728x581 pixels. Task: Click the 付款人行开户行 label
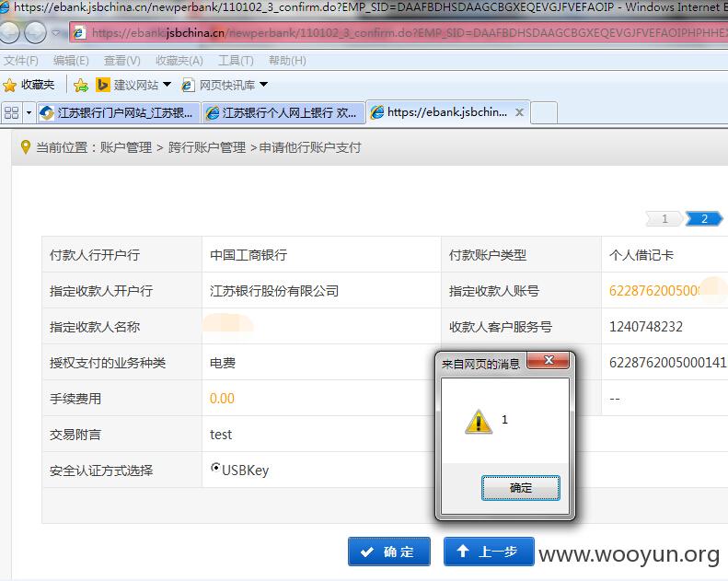click(95, 255)
